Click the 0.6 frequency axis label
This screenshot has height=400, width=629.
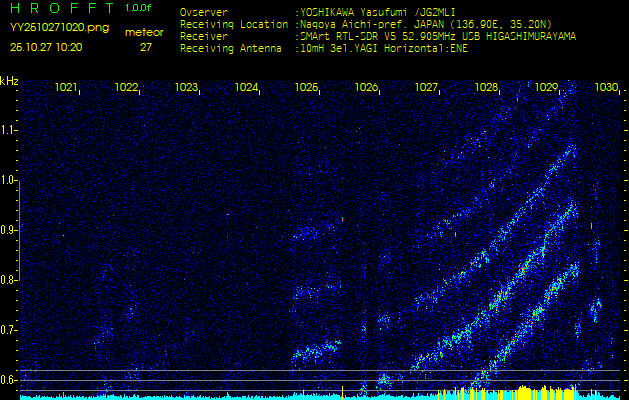8,380
